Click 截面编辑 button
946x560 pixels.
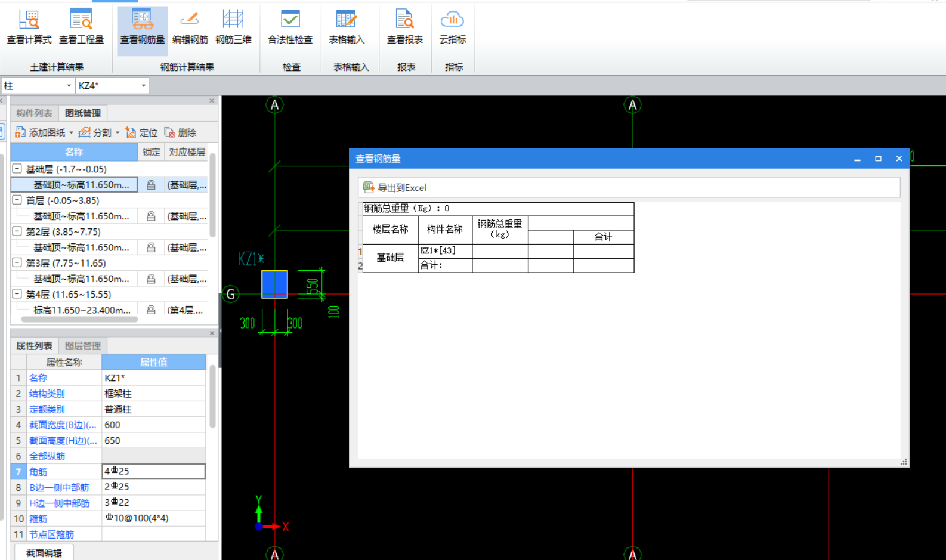[x=44, y=553]
